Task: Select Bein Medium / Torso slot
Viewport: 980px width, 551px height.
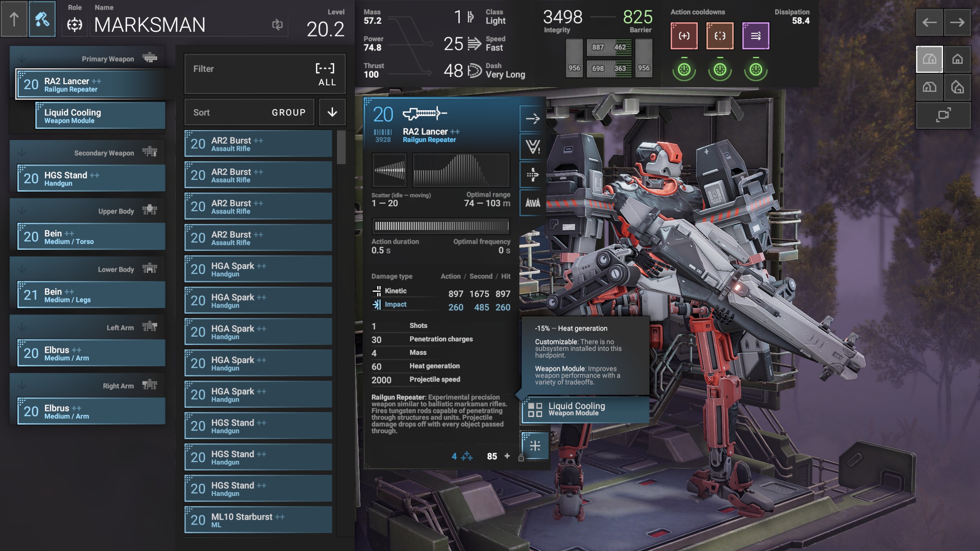Action: point(91,237)
